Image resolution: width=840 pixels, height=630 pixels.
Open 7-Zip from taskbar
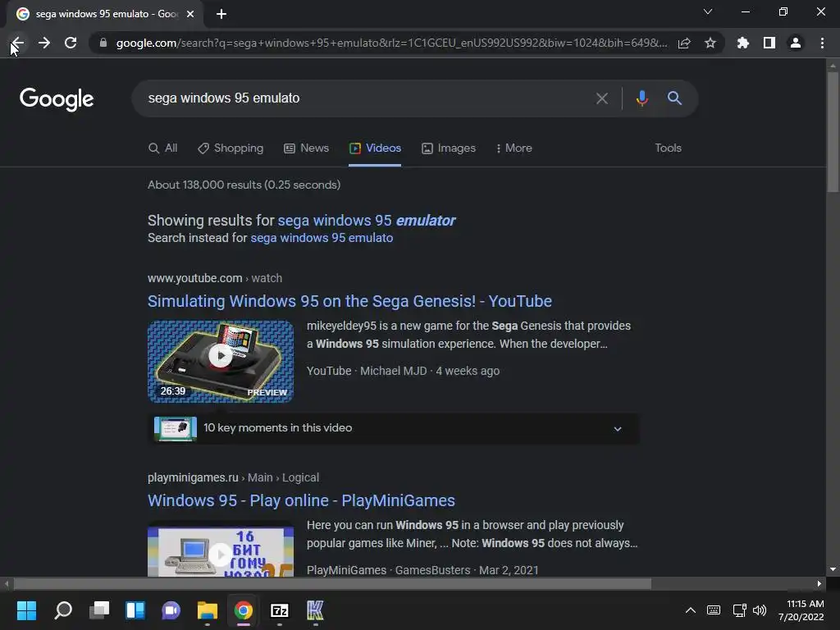pyautogui.click(x=280, y=610)
